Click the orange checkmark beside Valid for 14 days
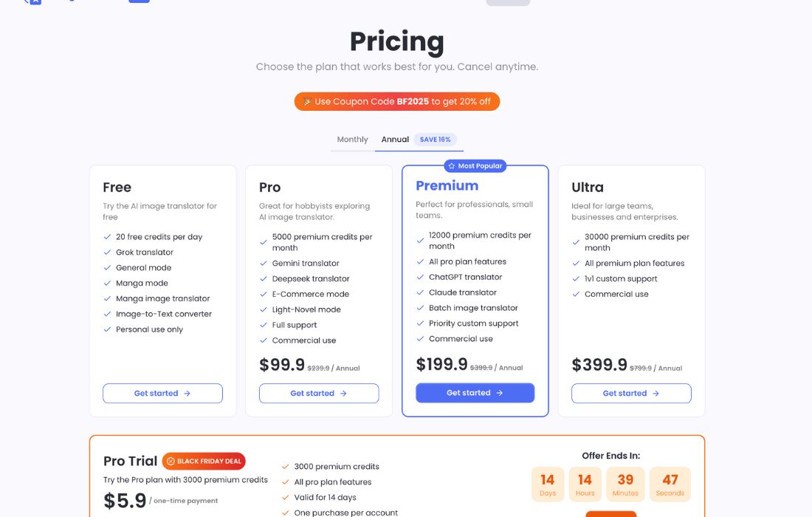This screenshot has width=812, height=517. pos(285,498)
